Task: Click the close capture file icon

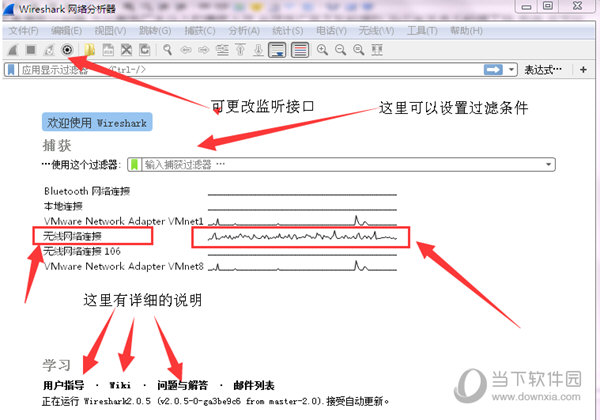Action: click(127, 50)
